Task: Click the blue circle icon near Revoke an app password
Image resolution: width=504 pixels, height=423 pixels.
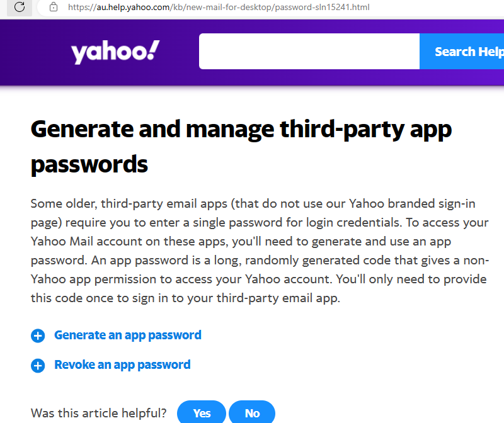Action: (x=38, y=365)
